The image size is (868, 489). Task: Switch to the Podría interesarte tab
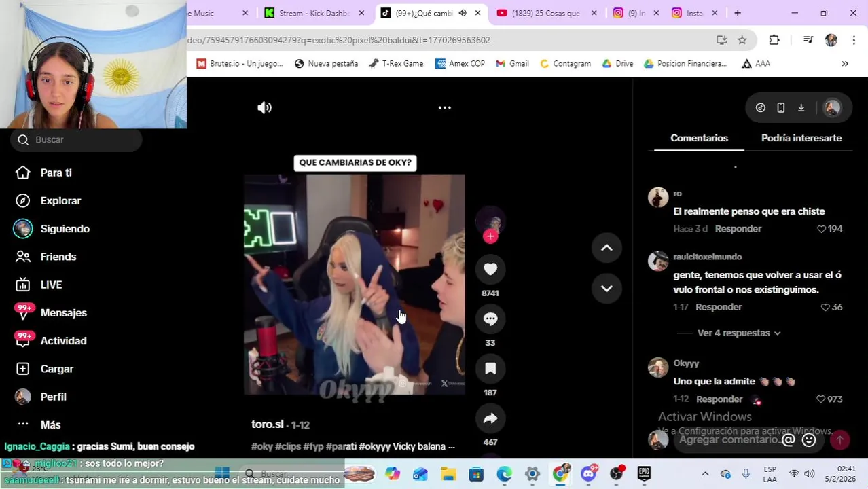801,138
